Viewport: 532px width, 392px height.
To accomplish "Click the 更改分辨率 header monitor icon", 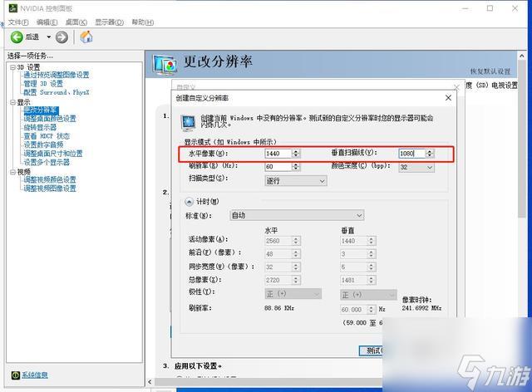I will [x=165, y=65].
